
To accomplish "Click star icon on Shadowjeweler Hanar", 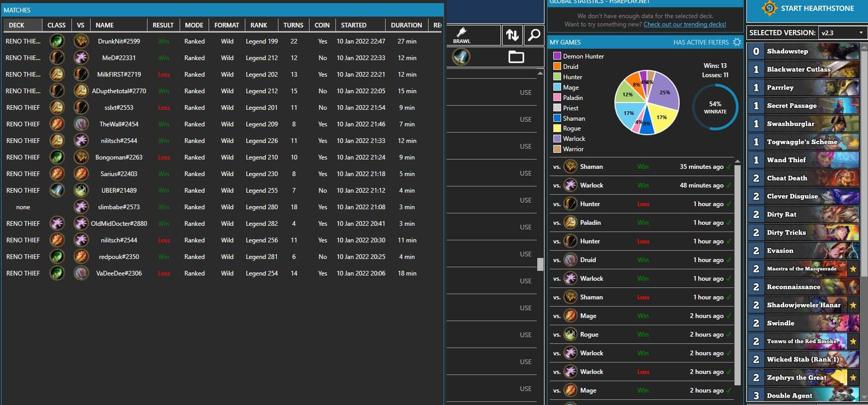I will (853, 305).
